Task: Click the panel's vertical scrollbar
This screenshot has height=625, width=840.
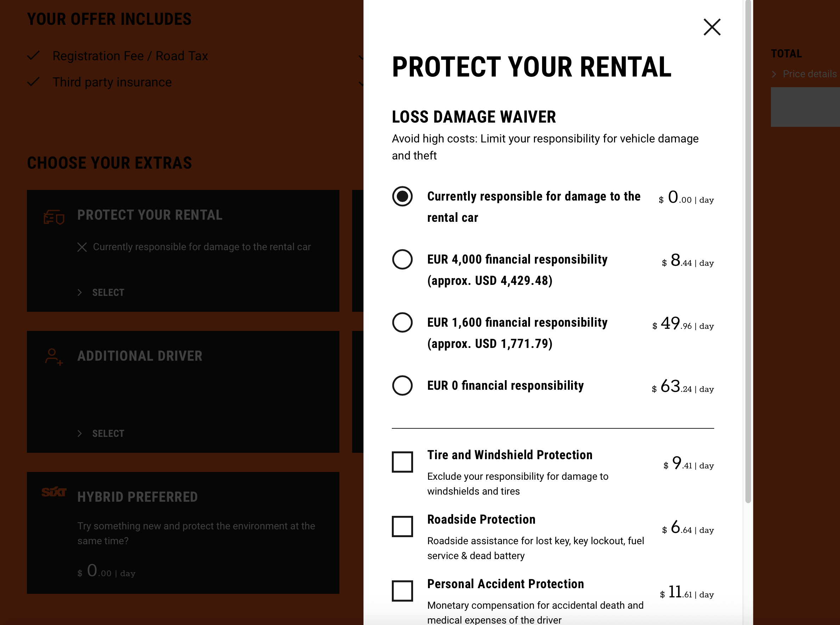Action: pyautogui.click(x=748, y=252)
